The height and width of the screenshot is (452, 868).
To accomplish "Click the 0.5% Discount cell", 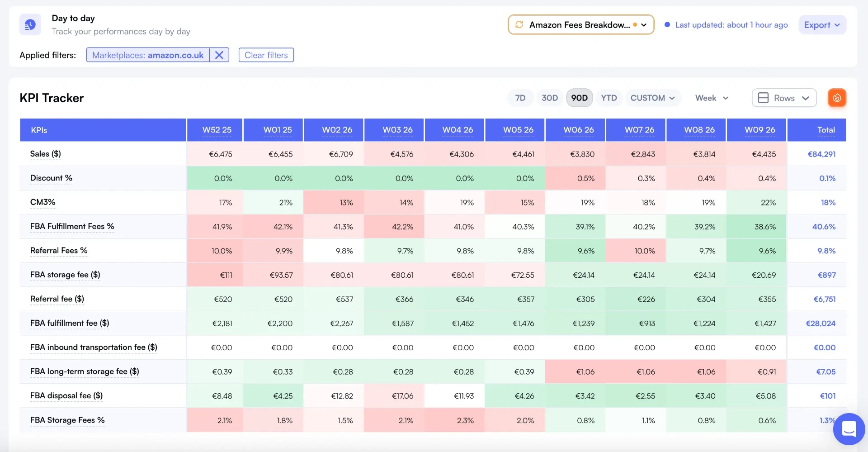I will pyautogui.click(x=576, y=178).
